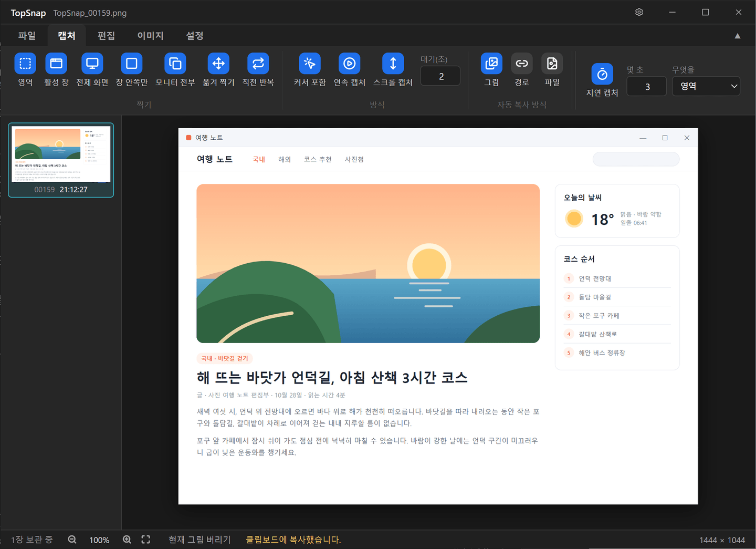Select the 영역 region capture tool
Image resolution: width=756 pixels, height=549 pixels.
(x=25, y=70)
